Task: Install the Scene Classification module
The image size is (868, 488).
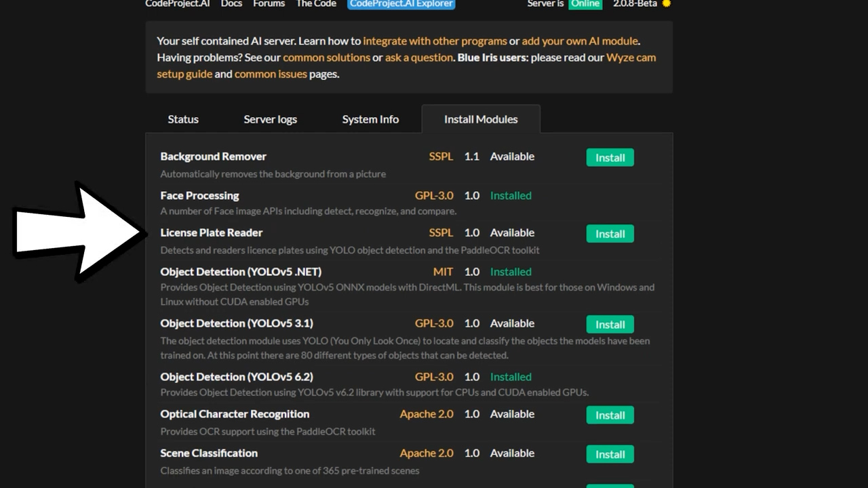Action: (x=610, y=455)
